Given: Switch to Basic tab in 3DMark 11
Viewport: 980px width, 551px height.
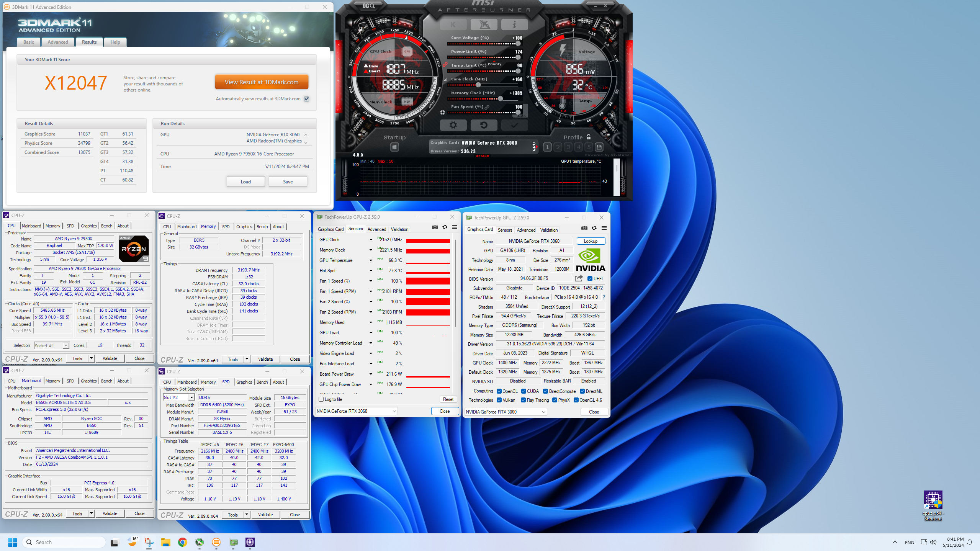Looking at the screenshot, I should (29, 42).
